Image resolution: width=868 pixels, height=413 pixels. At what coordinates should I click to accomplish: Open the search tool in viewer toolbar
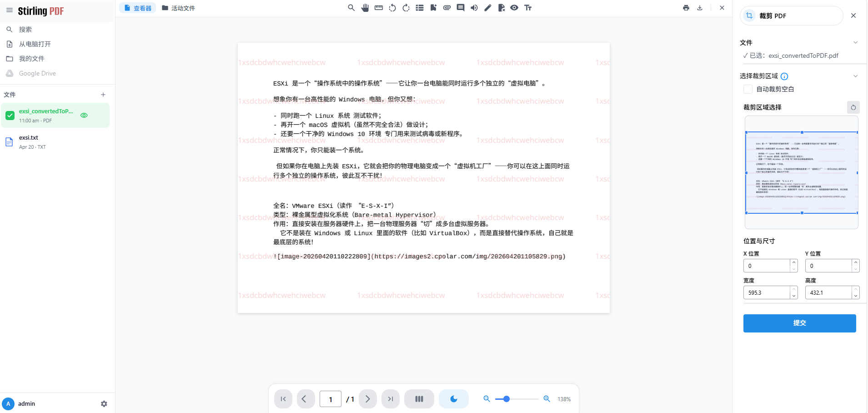point(351,8)
